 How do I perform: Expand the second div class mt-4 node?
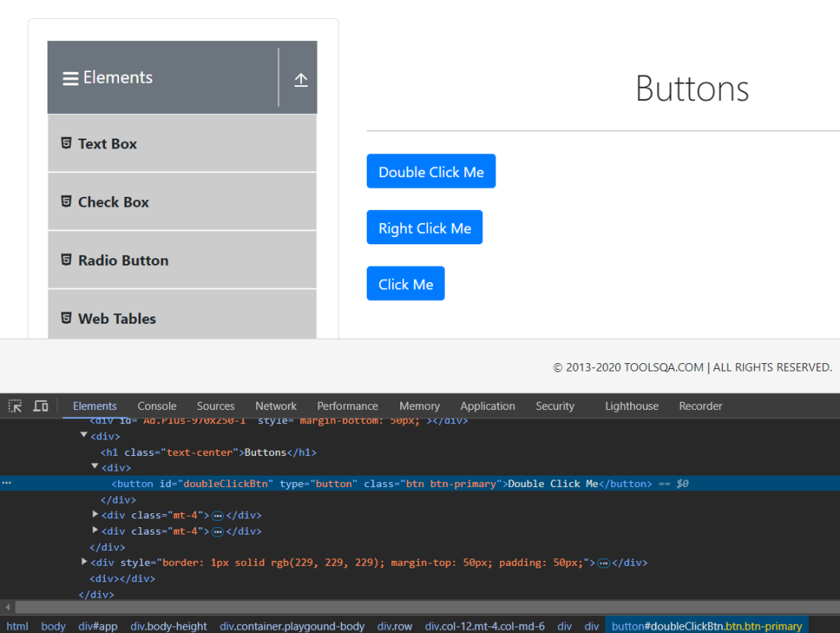(x=96, y=531)
